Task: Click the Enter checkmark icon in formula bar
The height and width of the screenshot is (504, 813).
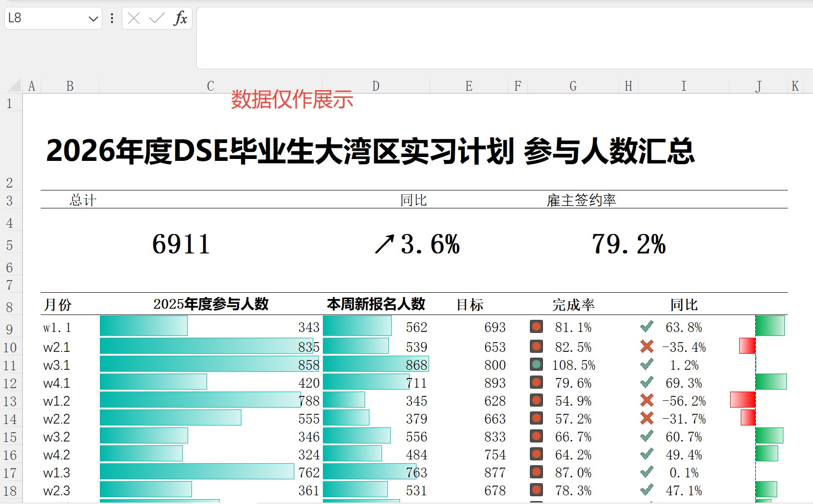Action: coord(157,18)
